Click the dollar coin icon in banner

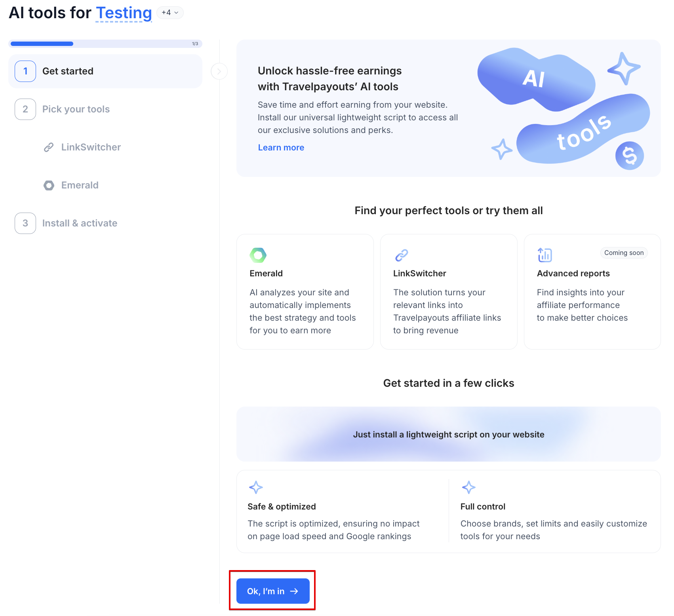(629, 156)
